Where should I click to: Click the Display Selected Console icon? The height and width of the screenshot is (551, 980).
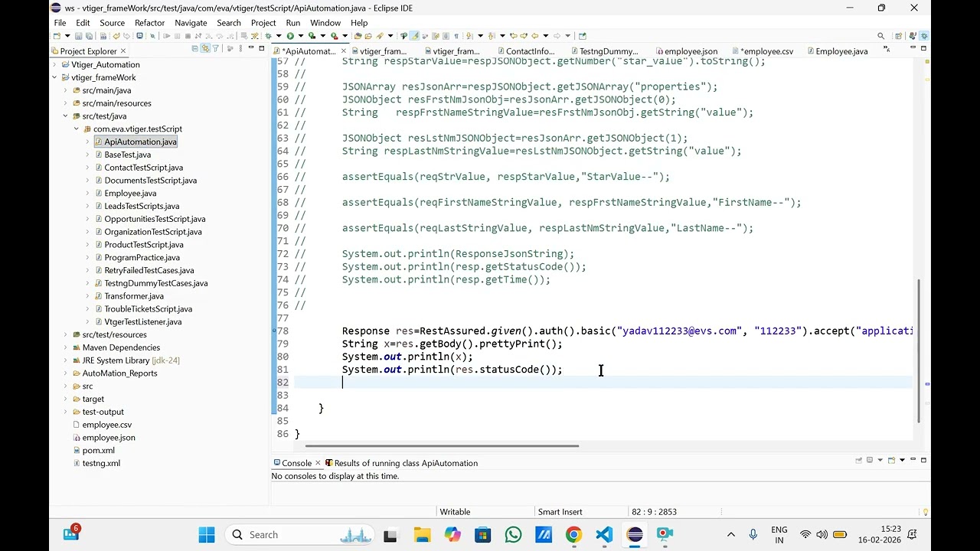click(x=870, y=460)
